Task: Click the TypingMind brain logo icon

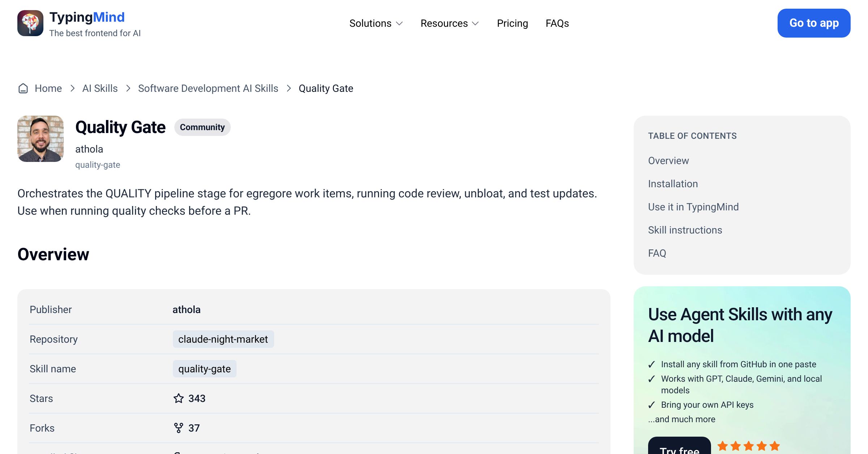Action: pyautogui.click(x=30, y=23)
